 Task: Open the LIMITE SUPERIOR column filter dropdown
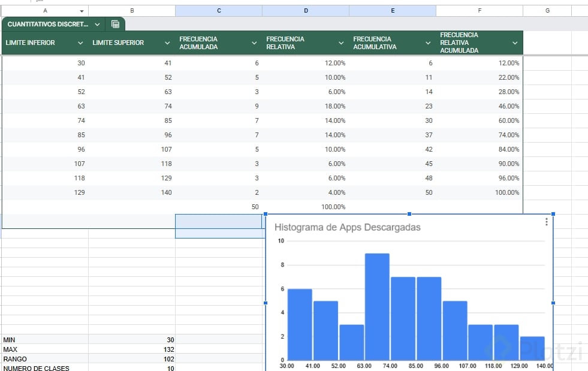pyautogui.click(x=167, y=43)
